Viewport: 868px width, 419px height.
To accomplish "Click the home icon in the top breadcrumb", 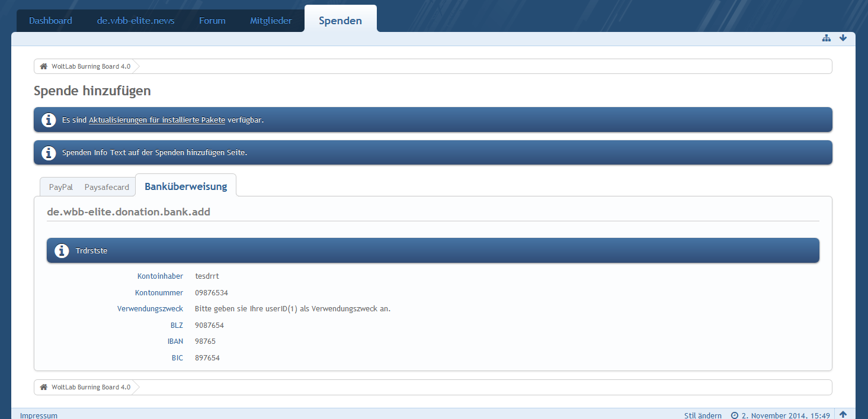I will (x=43, y=66).
